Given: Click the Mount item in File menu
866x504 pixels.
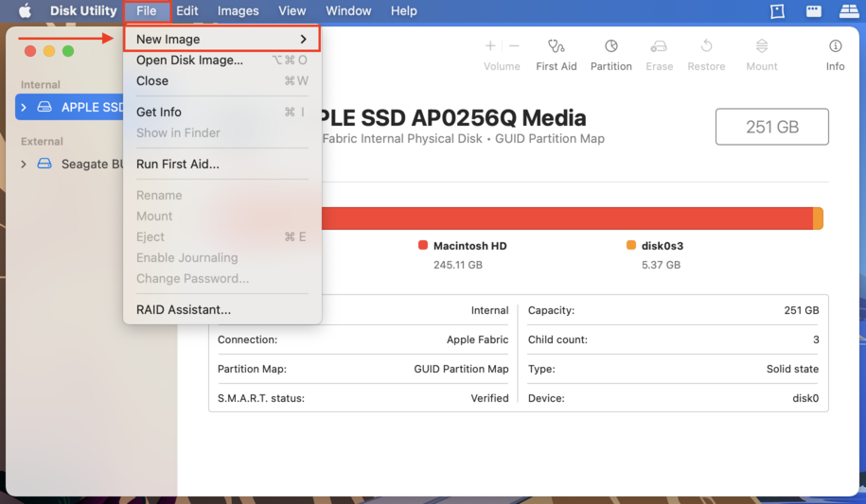Looking at the screenshot, I should coord(222,217).
